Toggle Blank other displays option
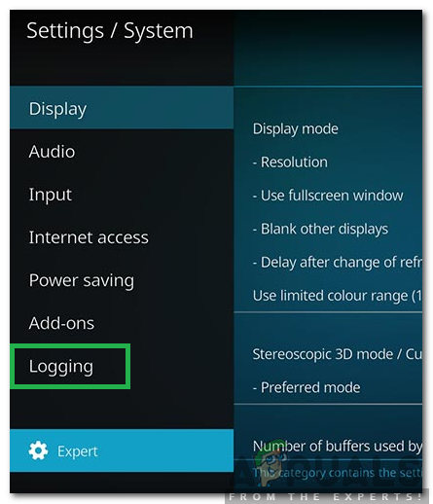Viewport: 433px width, 504px height. point(328,229)
